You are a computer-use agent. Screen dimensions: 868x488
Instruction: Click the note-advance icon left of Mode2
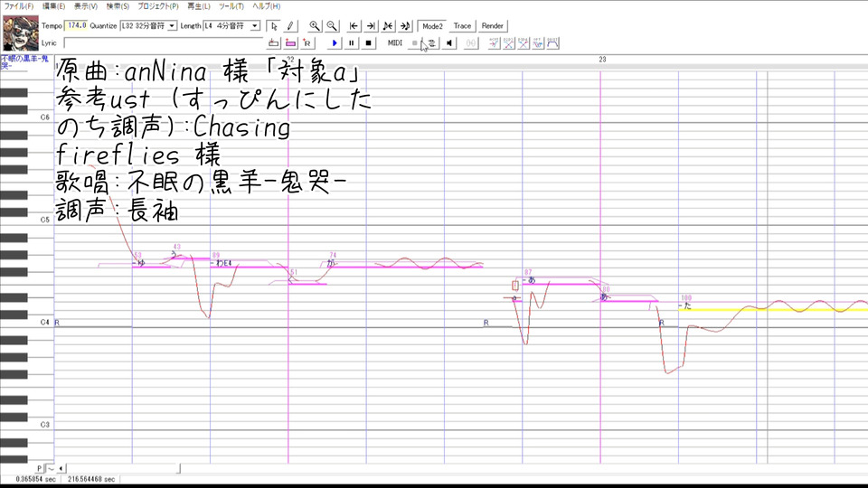[x=405, y=26]
